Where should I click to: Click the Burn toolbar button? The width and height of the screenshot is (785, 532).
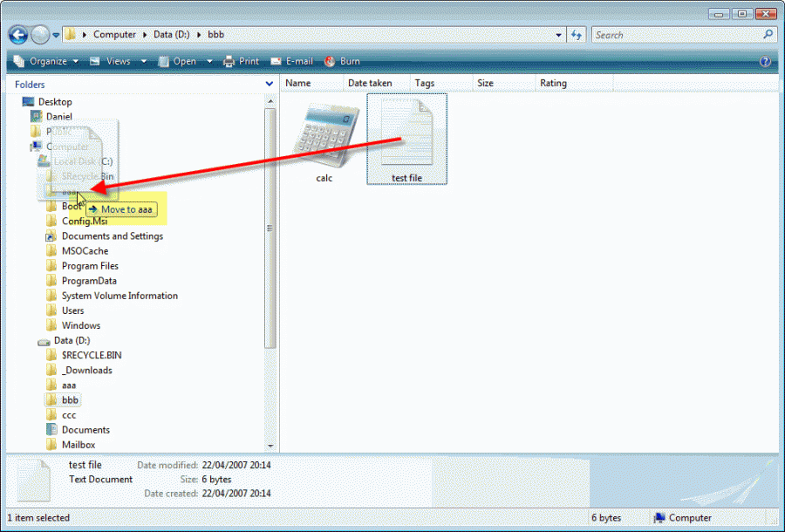tap(342, 61)
